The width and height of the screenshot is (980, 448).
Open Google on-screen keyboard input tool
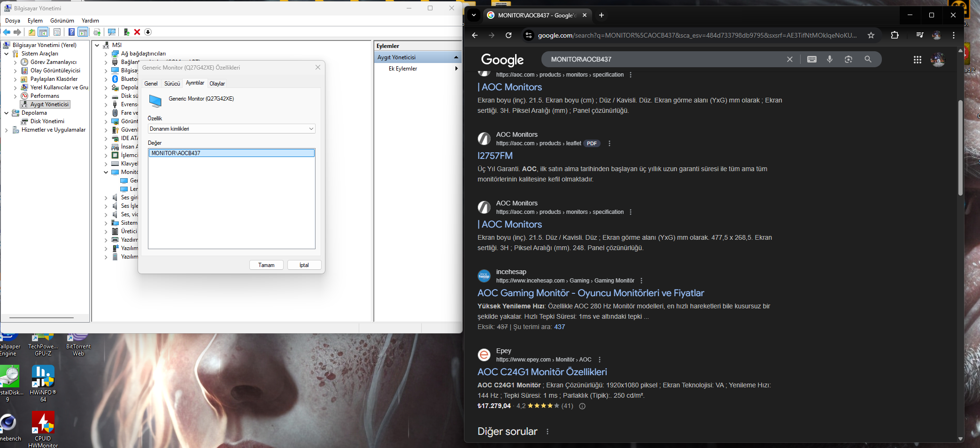(x=812, y=59)
